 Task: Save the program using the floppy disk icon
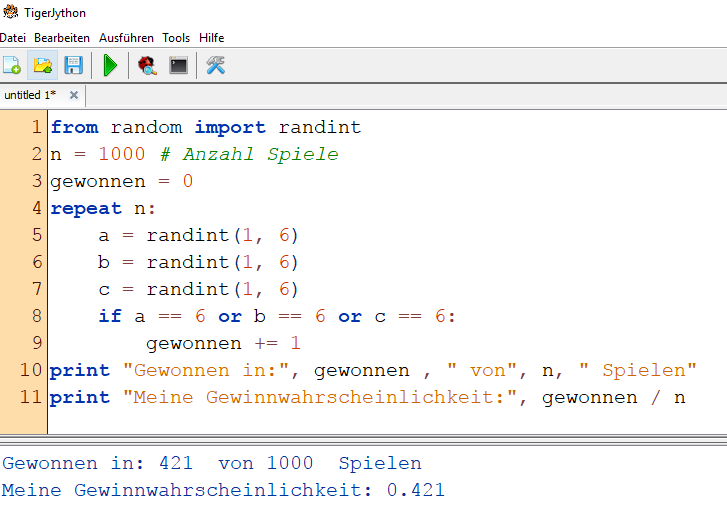[x=73, y=66]
